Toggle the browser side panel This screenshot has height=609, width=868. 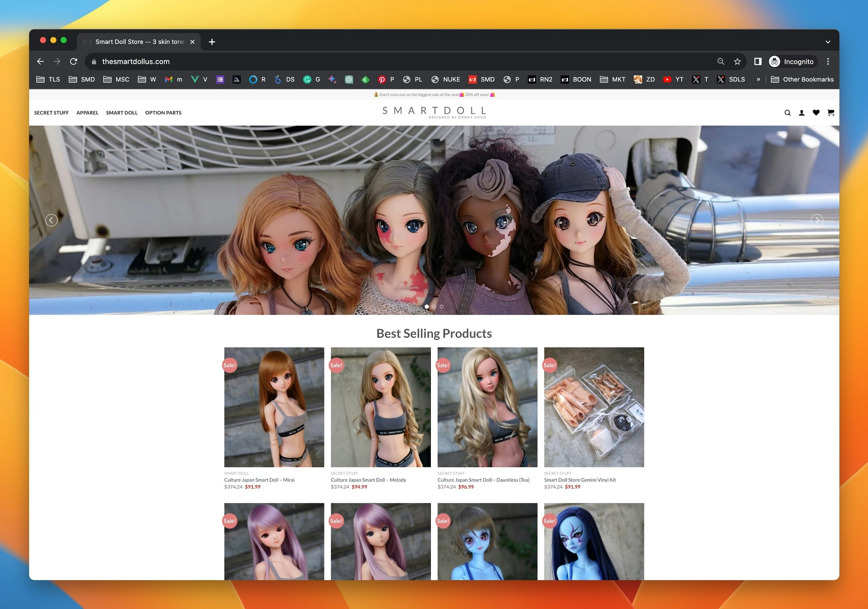point(758,61)
